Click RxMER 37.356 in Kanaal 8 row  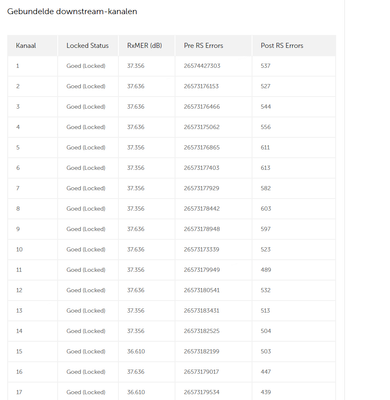point(136,209)
